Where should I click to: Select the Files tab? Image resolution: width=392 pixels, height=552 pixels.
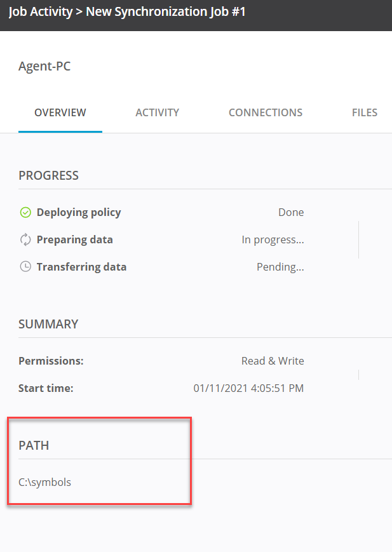pos(364,113)
